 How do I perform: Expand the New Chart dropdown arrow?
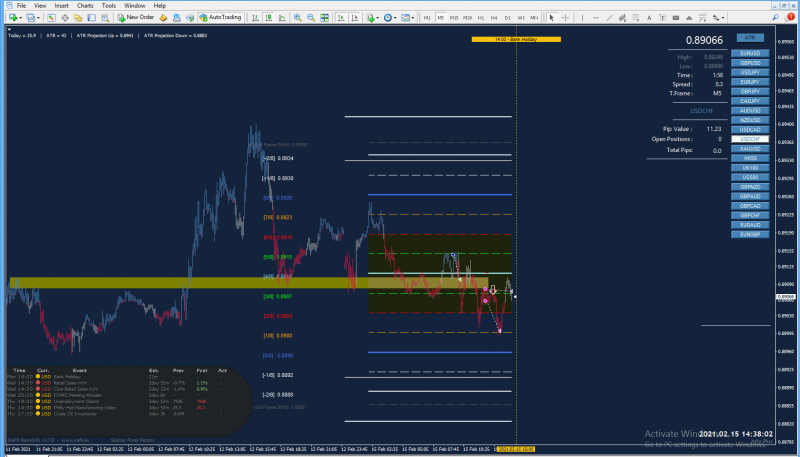click(x=20, y=18)
